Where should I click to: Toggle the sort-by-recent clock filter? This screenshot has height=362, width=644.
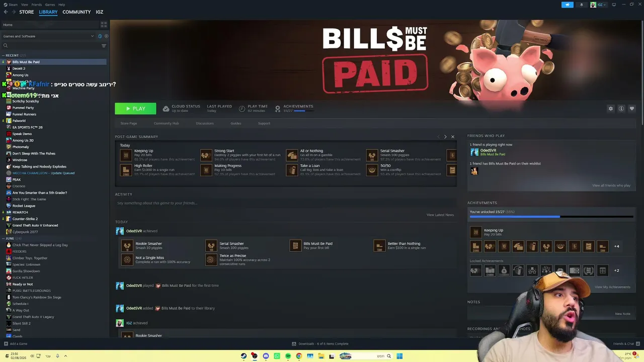tap(100, 36)
